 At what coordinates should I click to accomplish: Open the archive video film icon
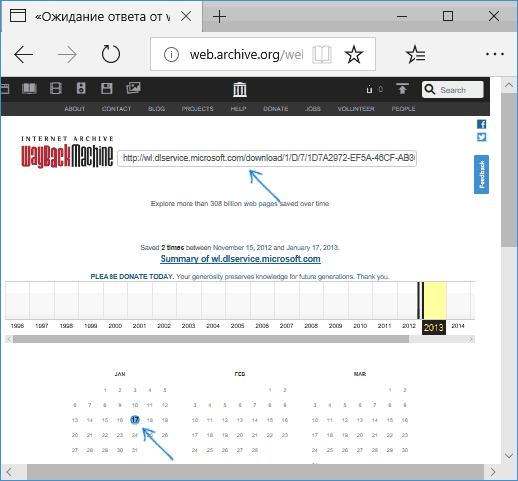[56, 89]
